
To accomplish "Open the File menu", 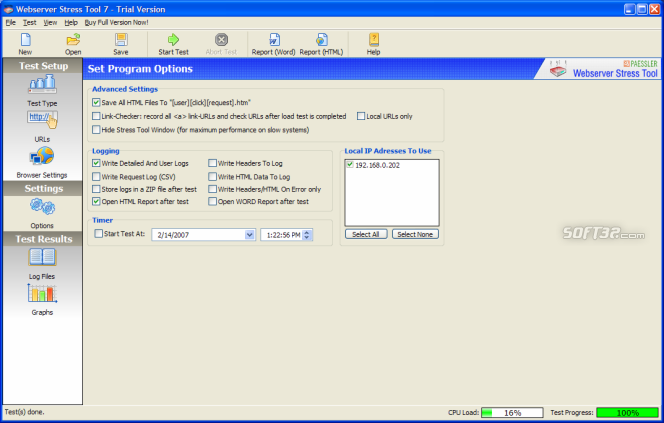I will [x=11, y=22].
